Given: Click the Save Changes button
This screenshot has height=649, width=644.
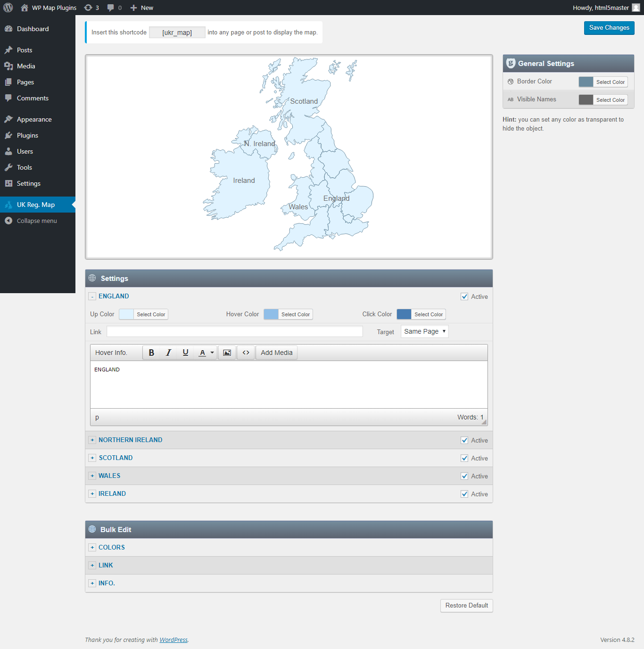Looking at the screenshot, I should click(609, 28).
